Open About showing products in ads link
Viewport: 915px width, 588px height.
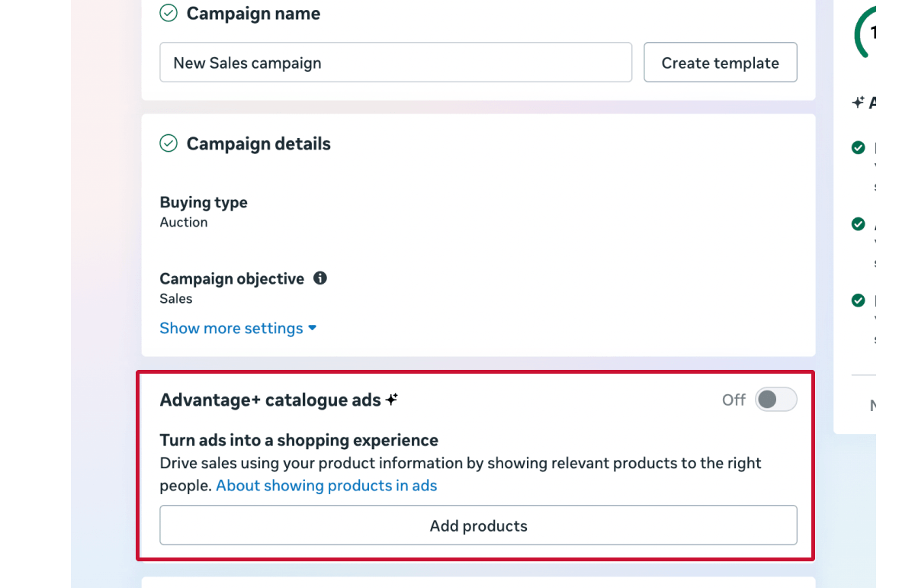326,486
